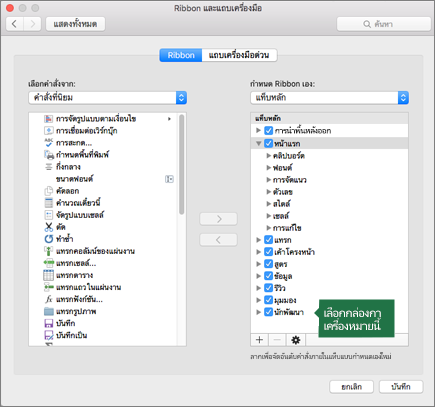Click the vertical scrollbar of the command list
Image resolution: width=435 pixels, height=407 pixels.
click(x=182, y=164)
